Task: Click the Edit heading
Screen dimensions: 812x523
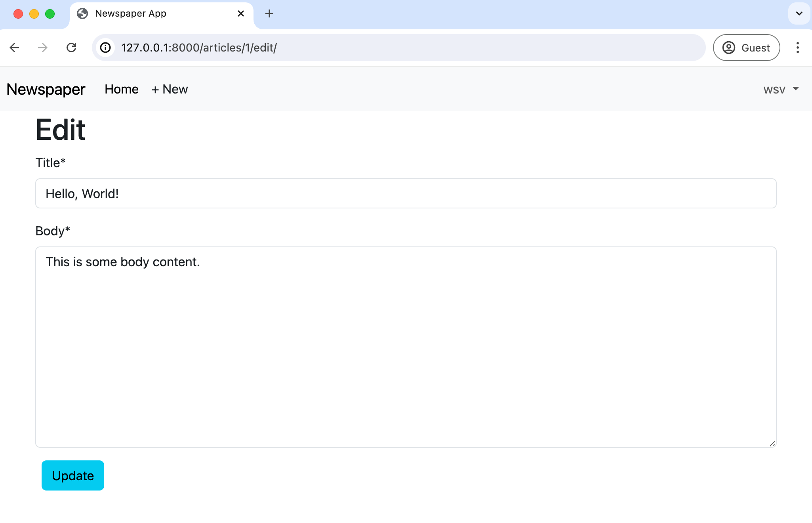Action: (x=61, y=130)
